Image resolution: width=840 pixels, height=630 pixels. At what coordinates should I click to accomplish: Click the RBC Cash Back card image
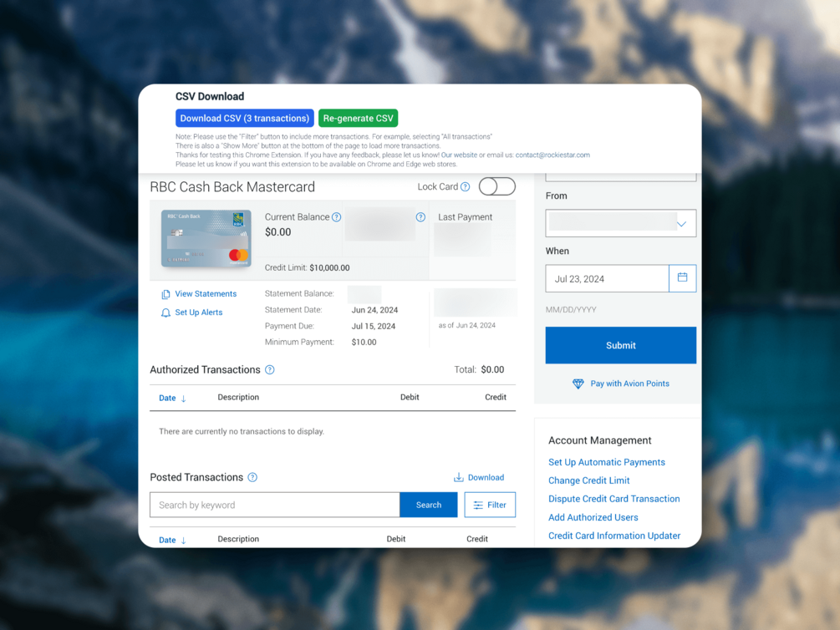click(x=206, y=238)
